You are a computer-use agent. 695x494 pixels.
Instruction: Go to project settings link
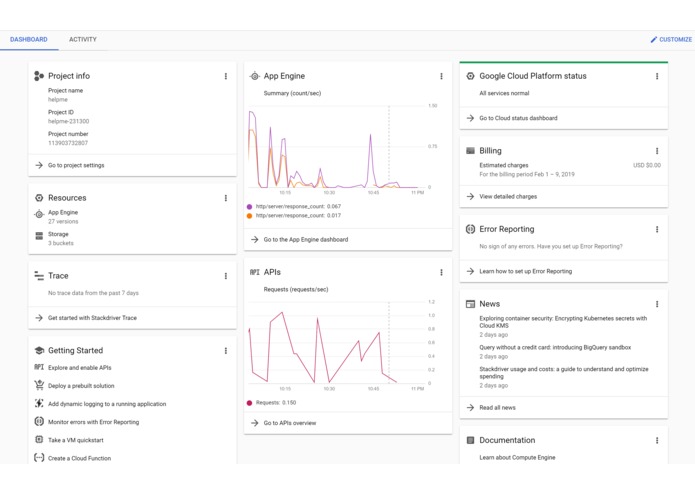[76, 165]
